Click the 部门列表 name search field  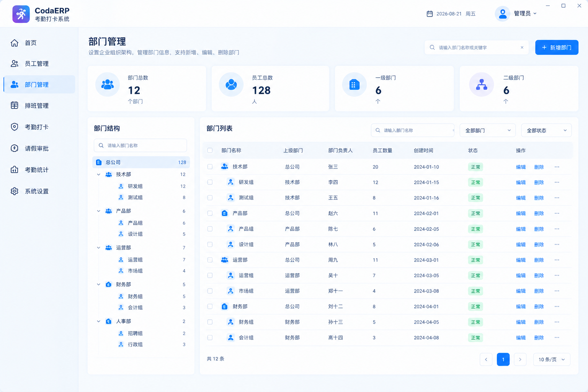click(x=412, y=131)
